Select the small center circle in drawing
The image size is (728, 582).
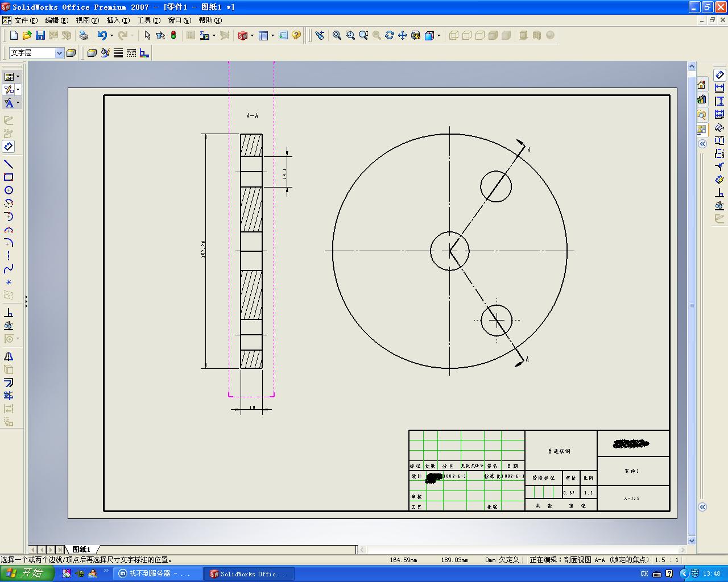450,251
